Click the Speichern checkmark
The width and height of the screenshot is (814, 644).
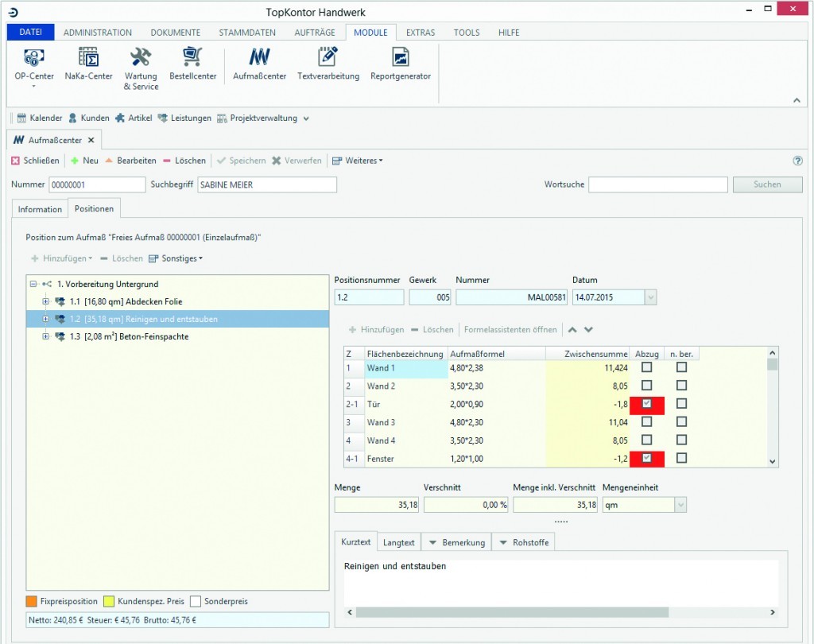(x=221, y=161)
